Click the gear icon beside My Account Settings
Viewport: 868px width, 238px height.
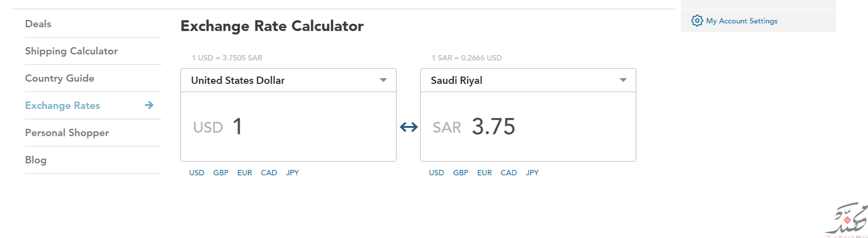coord(697,21)
